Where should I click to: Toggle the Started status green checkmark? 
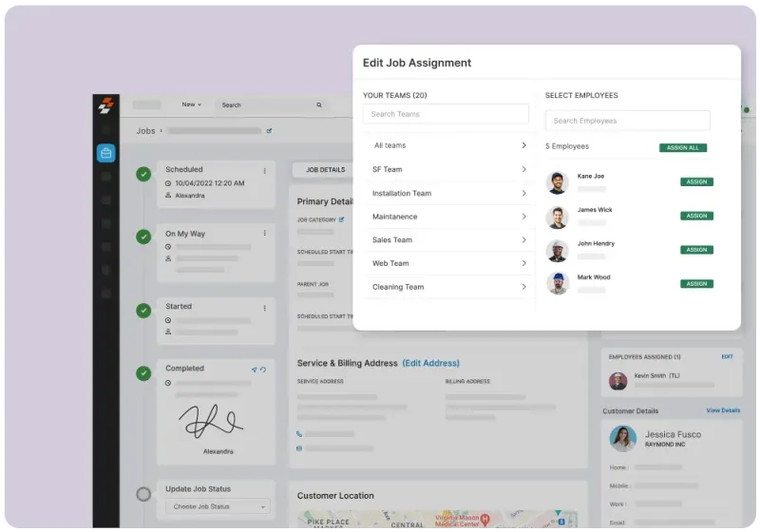click(x=143, y=311)
